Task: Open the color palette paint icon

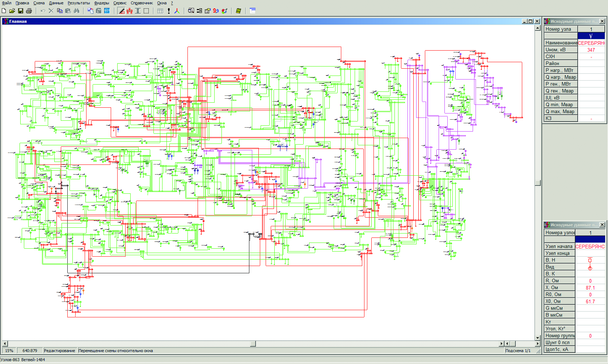Action: click(224, 11)
